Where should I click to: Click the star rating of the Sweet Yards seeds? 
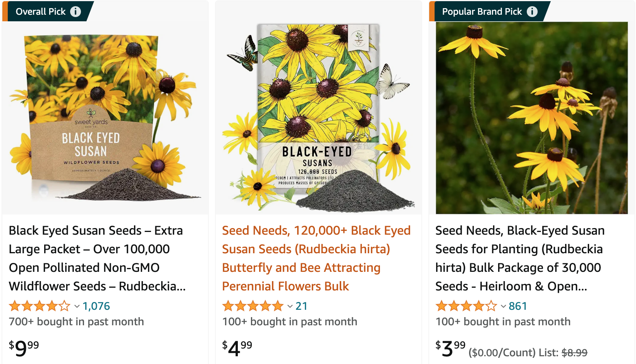pyautogui.click(x=39, y=306)
